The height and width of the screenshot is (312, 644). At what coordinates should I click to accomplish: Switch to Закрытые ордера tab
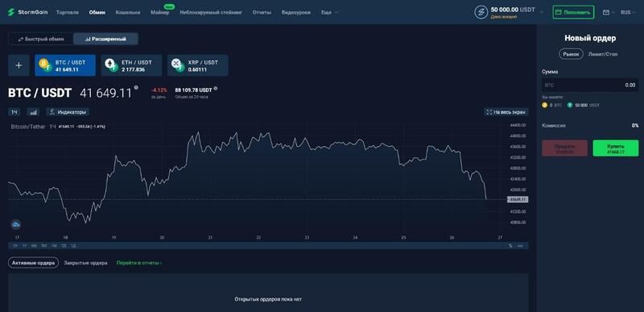pos(86,263)
